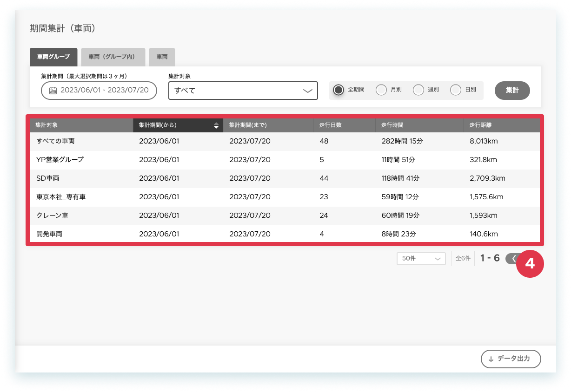This screenshot has height=392, width=571.
Task: Click the 走行時間 column header
Action: click(419, 125)
